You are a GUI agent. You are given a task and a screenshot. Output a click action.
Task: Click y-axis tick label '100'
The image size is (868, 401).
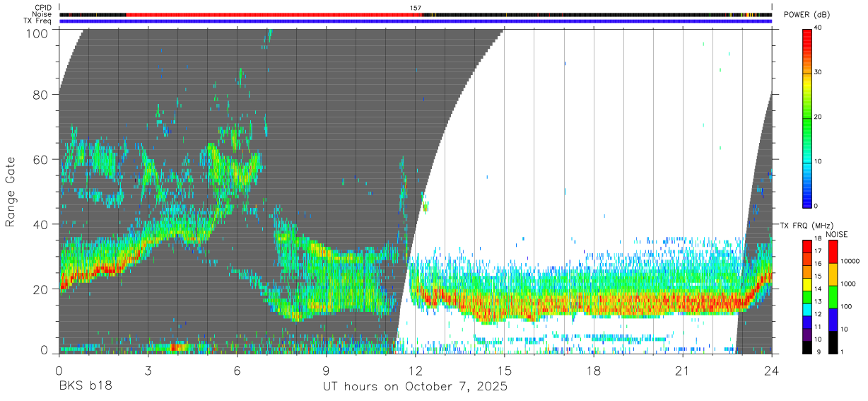37,33
